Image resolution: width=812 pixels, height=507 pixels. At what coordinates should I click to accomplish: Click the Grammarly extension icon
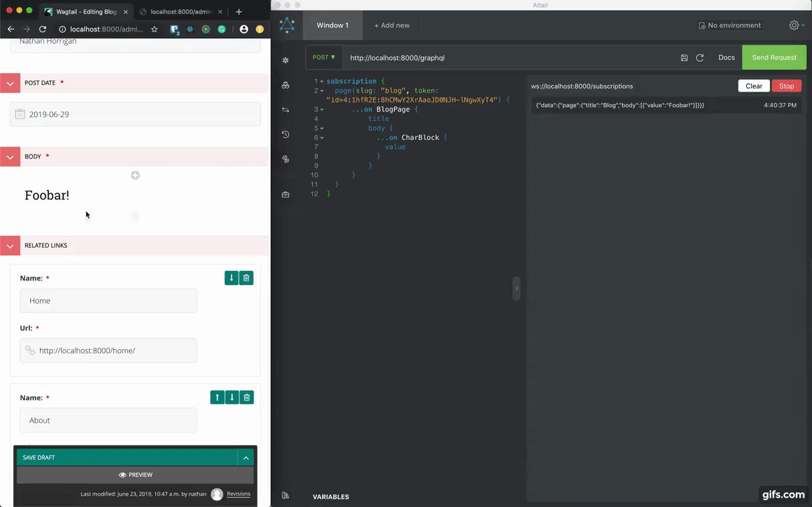[x=221, y=29]
